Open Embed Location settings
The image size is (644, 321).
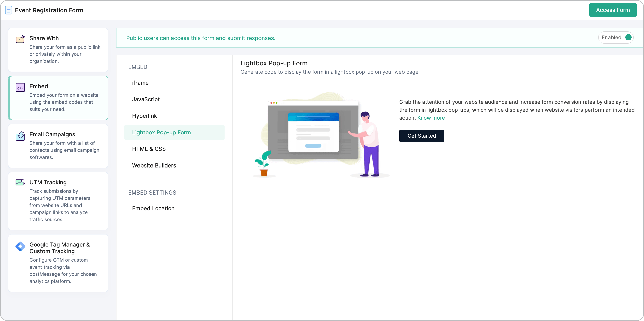tap(153, 208)
